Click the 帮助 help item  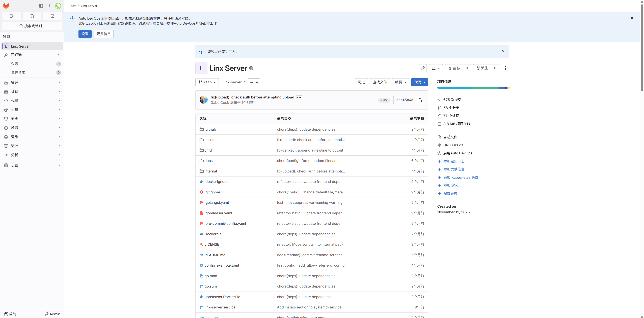click(x=10, y=314)
